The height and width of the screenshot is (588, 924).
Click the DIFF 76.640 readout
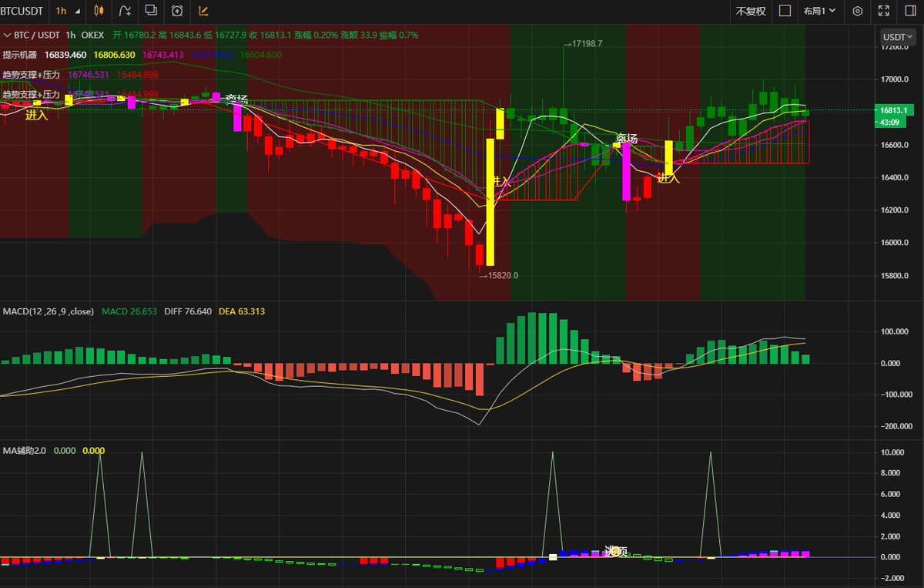(189, 311)
